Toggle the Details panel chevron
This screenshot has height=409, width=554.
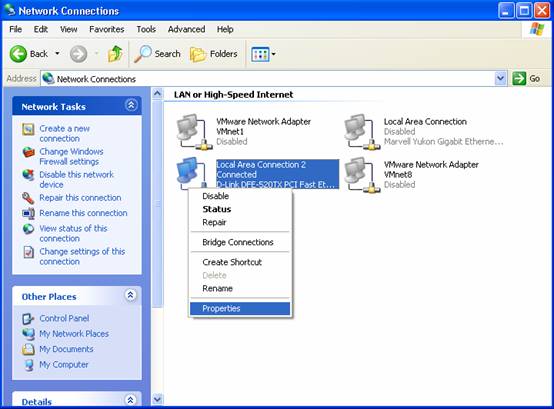(130, 400)
